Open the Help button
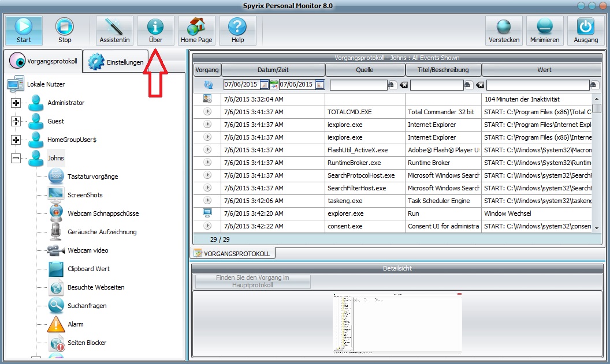610x364 pixels. (x=237, y=31)
